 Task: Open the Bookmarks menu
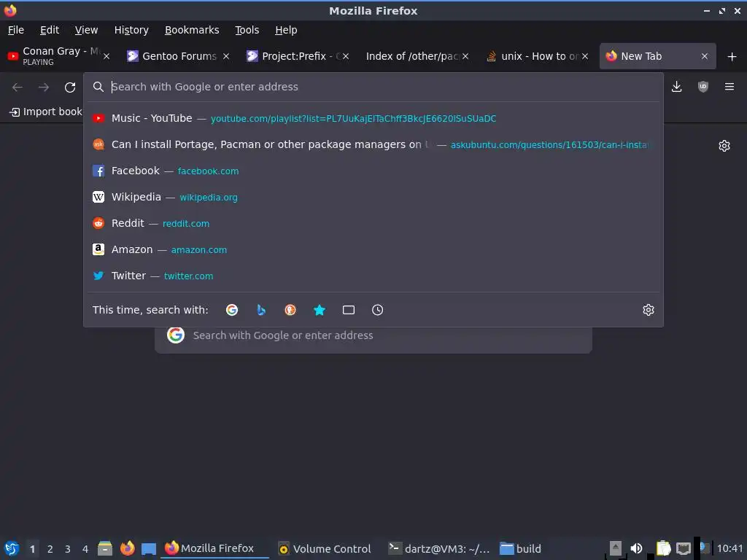(x=192, y=30)
